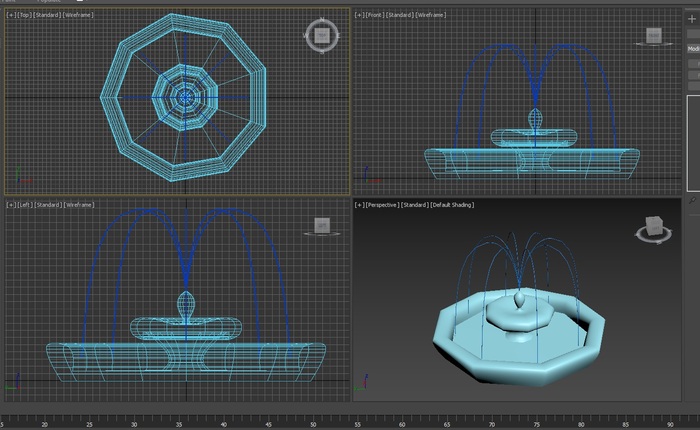700x430 pixels.
Task: Open the [+] menu in Perspective viewport
Action: [359, 205]
